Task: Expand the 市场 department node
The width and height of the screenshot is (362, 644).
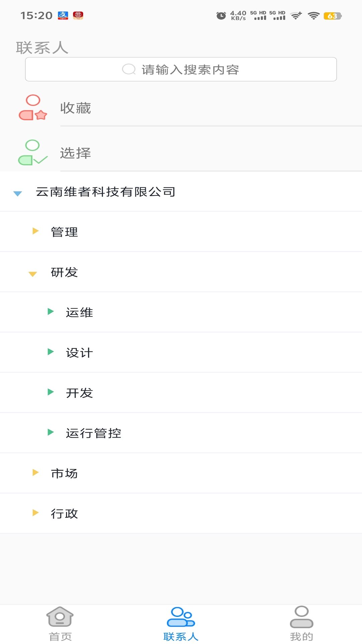Action: 35,473
